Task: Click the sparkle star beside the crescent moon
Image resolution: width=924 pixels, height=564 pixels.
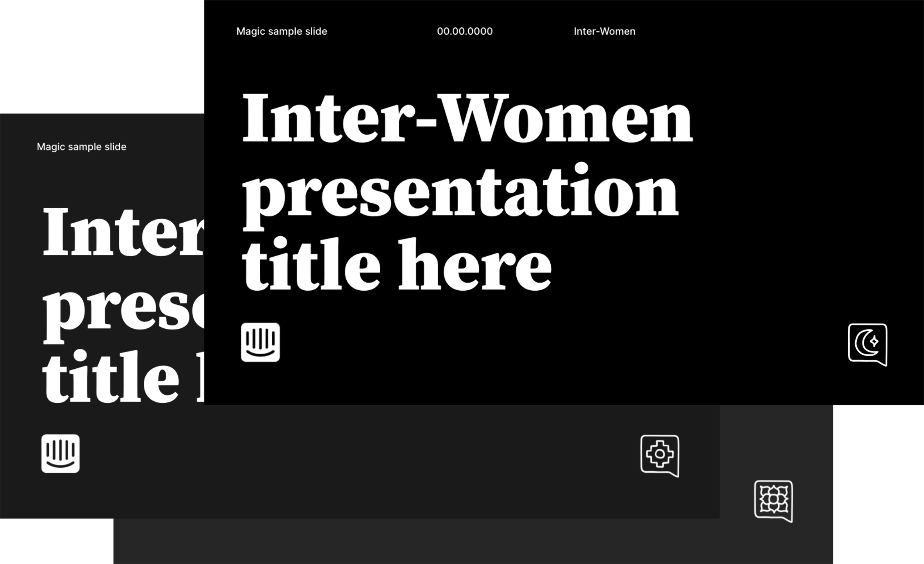Action: pos(874,341)
